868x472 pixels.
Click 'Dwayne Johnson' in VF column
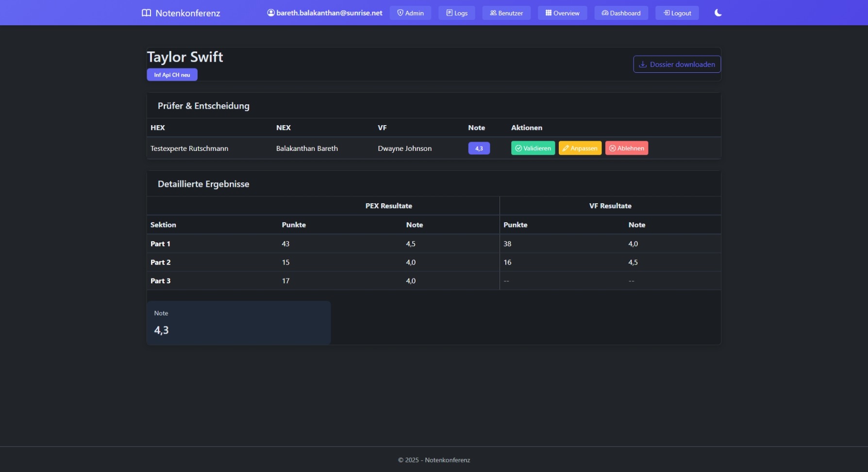coord(405,148)
